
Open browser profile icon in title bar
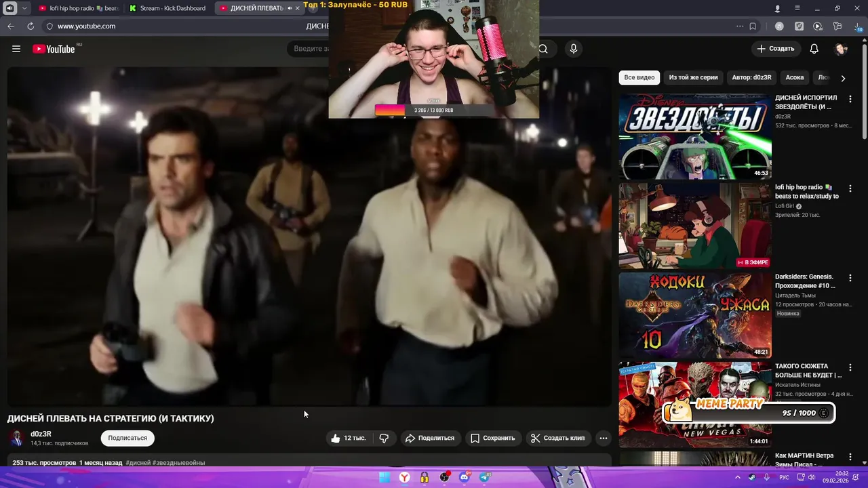777,8
